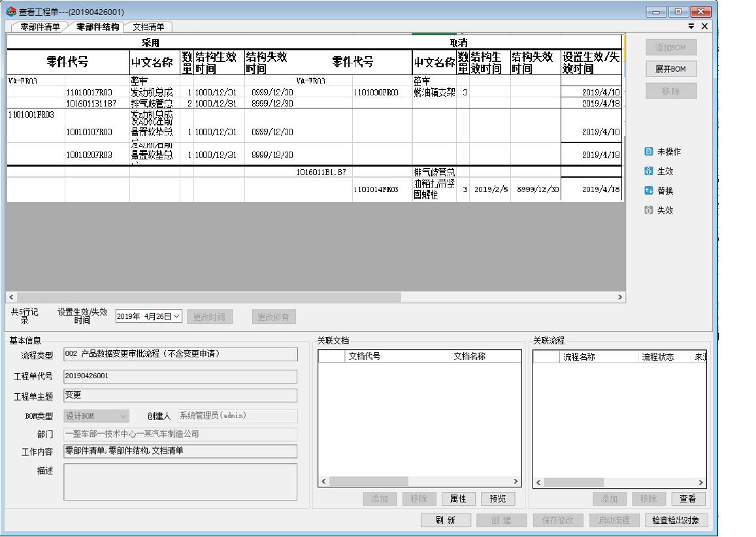Screen dimensions: 756x537
Task: Click the 保存修改 button
Action: click(x=557, y=520)
